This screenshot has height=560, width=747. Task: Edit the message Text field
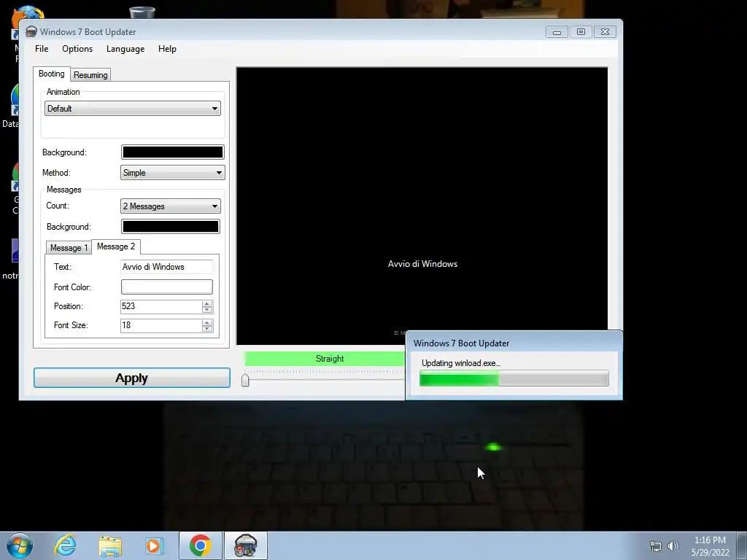coord(167,267)
